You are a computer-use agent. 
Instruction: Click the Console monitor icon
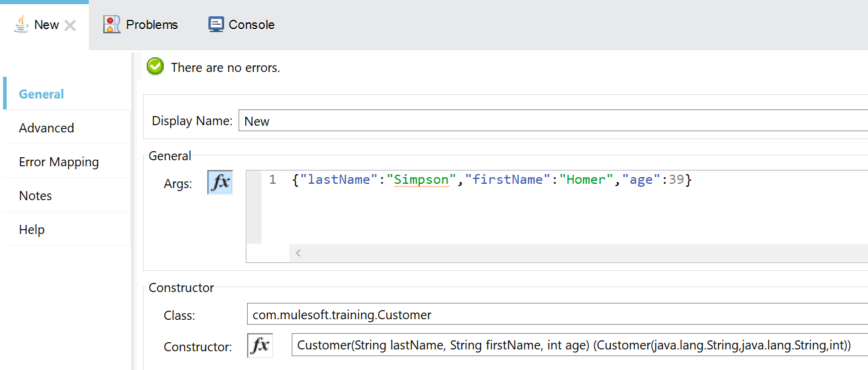[x=216, y=25]
